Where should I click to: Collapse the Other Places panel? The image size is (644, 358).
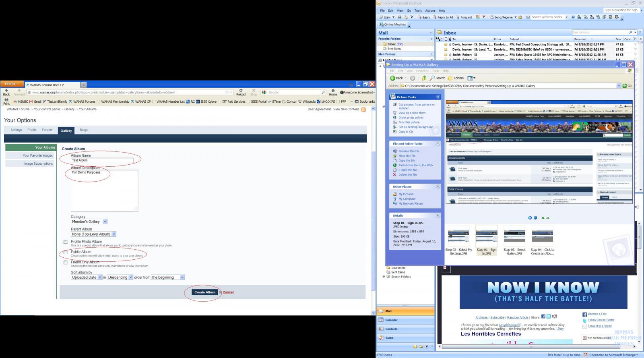438,187
